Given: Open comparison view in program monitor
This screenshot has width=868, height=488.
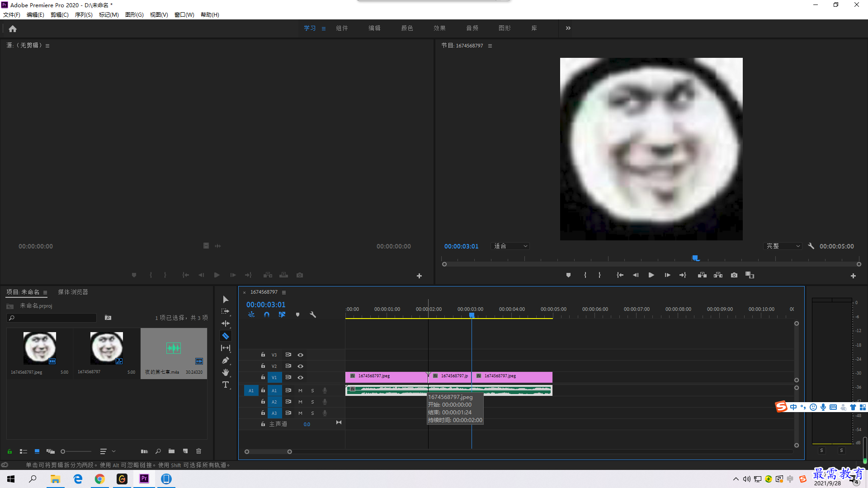Looking at the screenshot, I should pos(750,275).
